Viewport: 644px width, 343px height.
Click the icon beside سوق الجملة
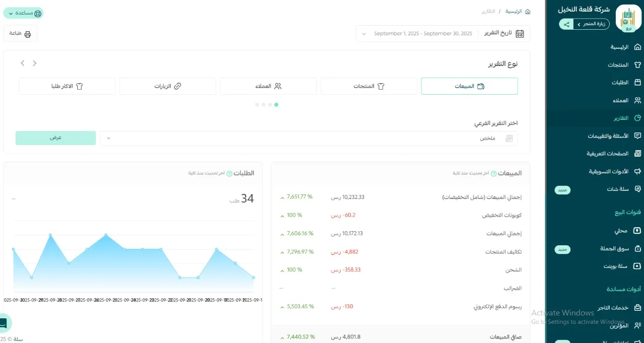click(x=637, y=248)
